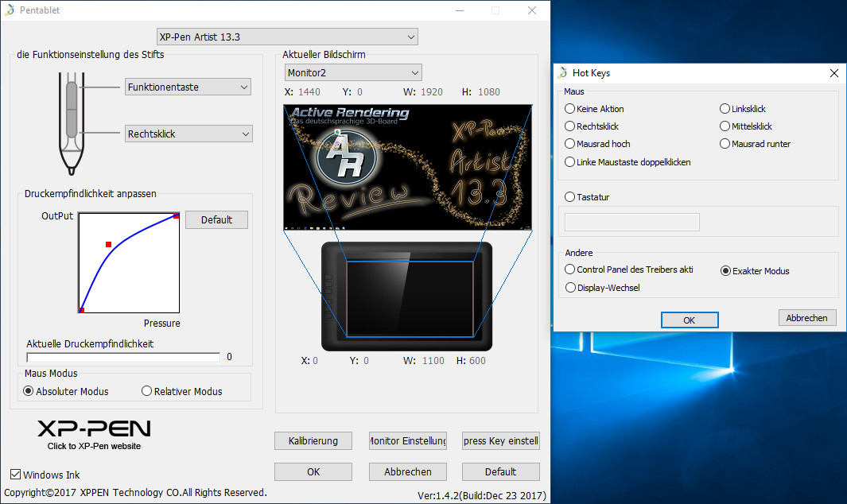Click the screen height value 1080
847x504 pixels.
(489, 92)
